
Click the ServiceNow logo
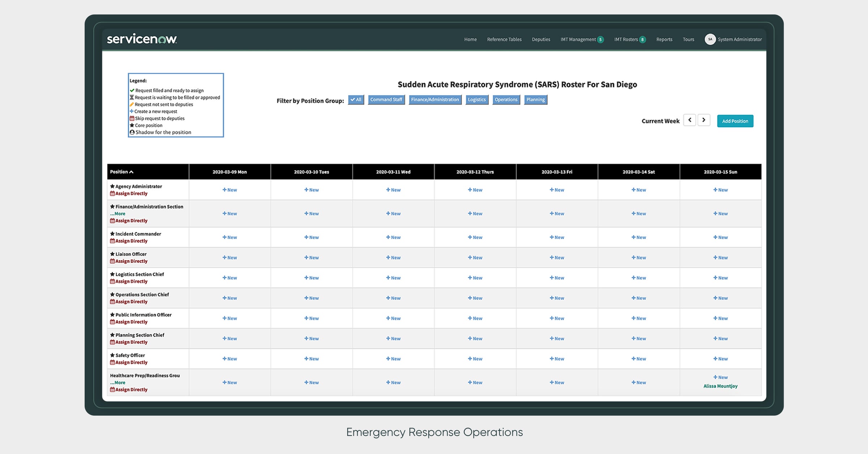pyautogui.click(x=142, y=39)
